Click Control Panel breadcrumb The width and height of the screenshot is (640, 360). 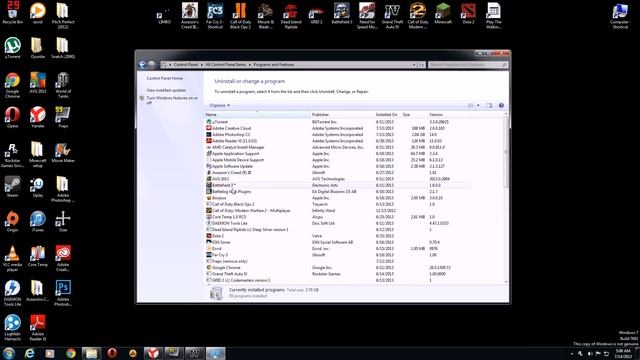coord(186,64)
